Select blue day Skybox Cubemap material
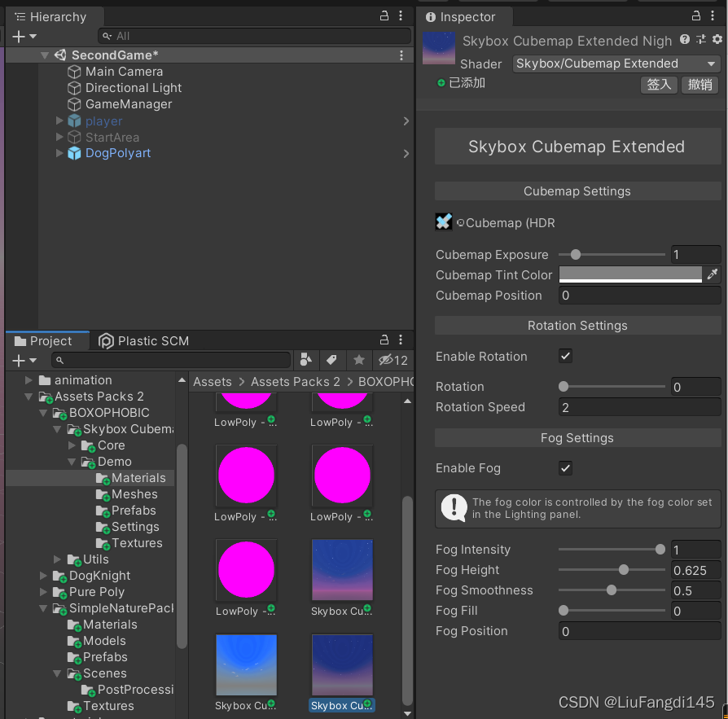 click(246, 664)
